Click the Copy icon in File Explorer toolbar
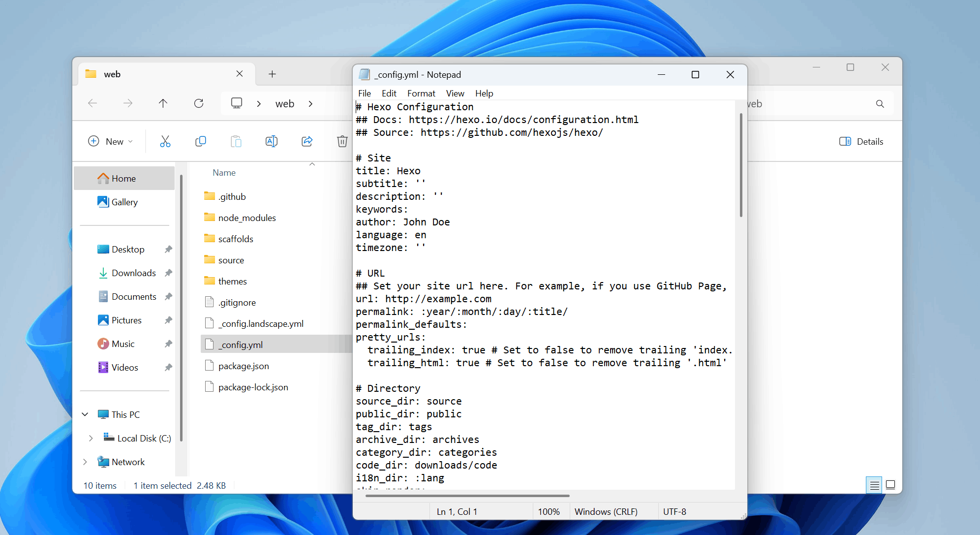This screenshot has height=535, width=980. point(201,142)
